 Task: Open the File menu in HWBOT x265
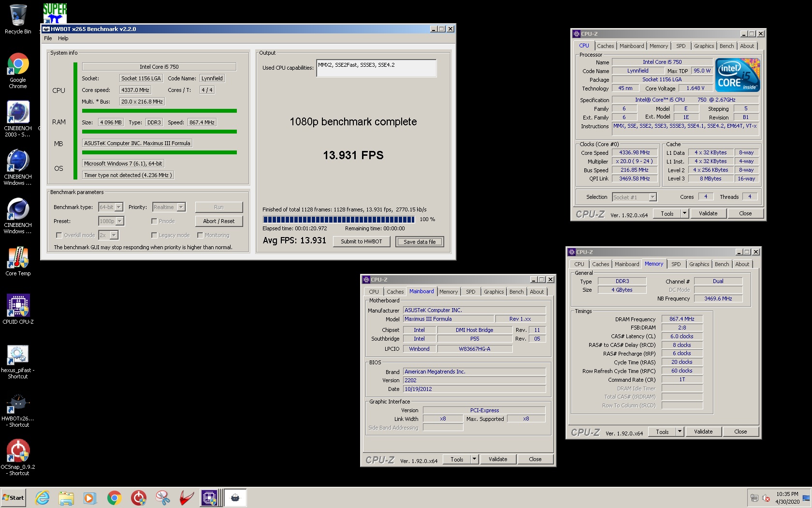point(48,38)
